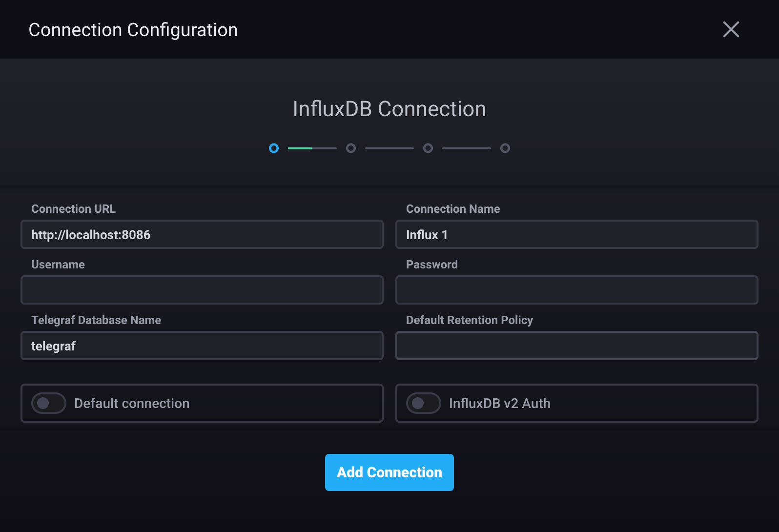
Task: Click the third step indicator dot
Action: coord(428,148)
